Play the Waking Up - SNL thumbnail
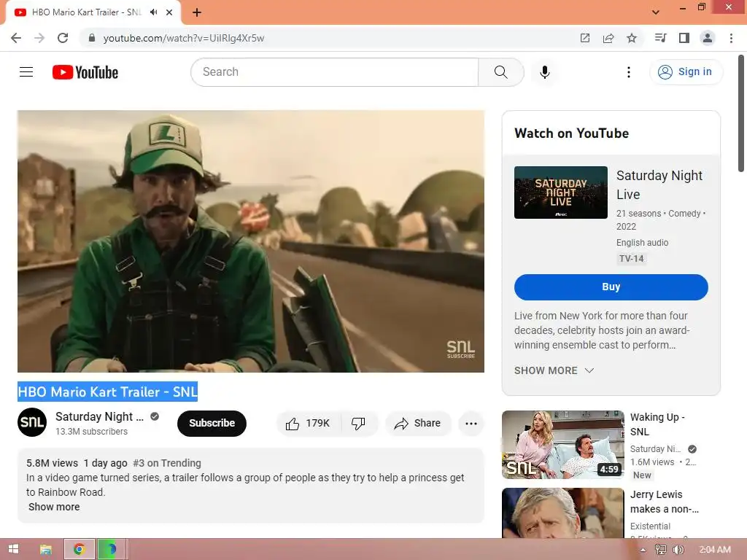747x560 pixels. pos(562,444)
